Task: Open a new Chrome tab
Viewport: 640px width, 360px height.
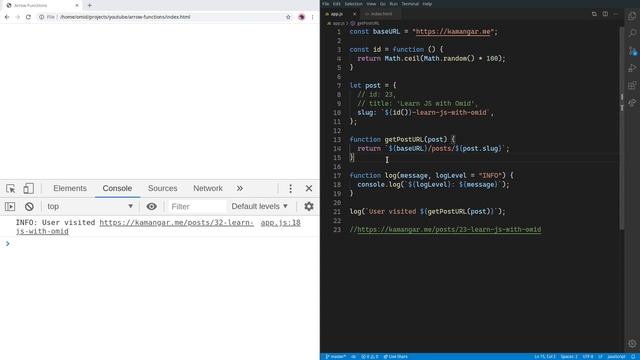Action: click(x=89, y=5)
